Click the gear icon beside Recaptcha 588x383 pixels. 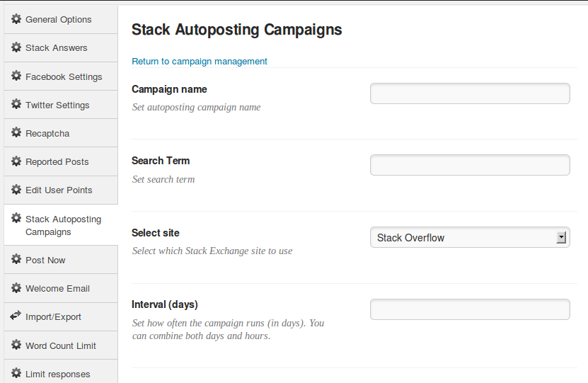pos(16,132)
